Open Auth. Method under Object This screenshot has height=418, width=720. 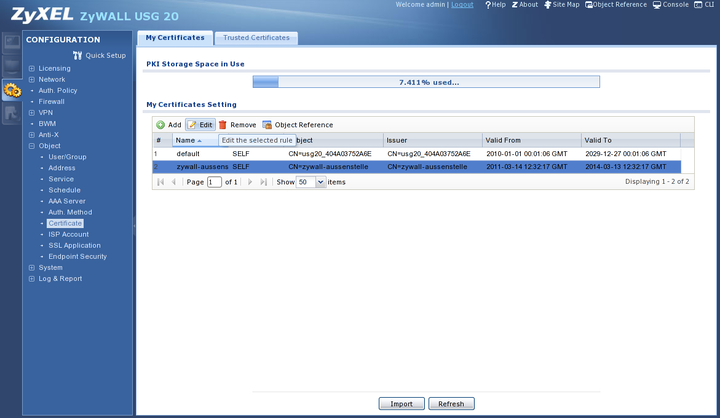(x=70, y=212)
